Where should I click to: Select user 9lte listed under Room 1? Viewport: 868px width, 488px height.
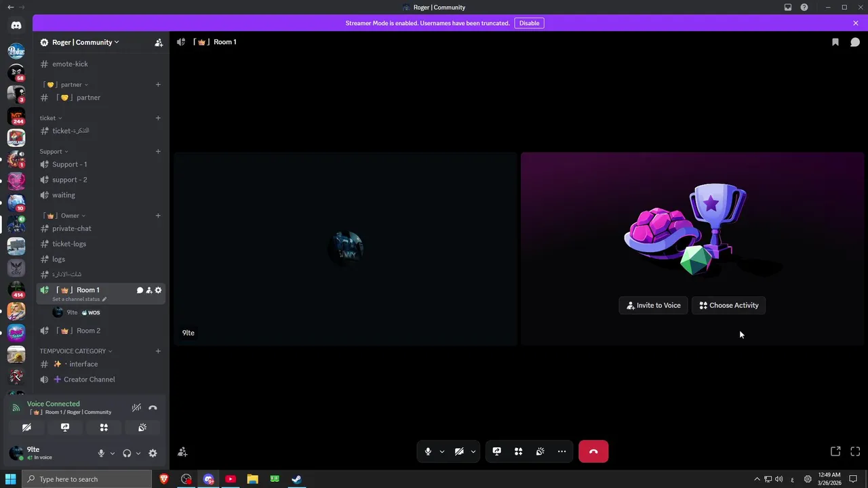(108, 312)
